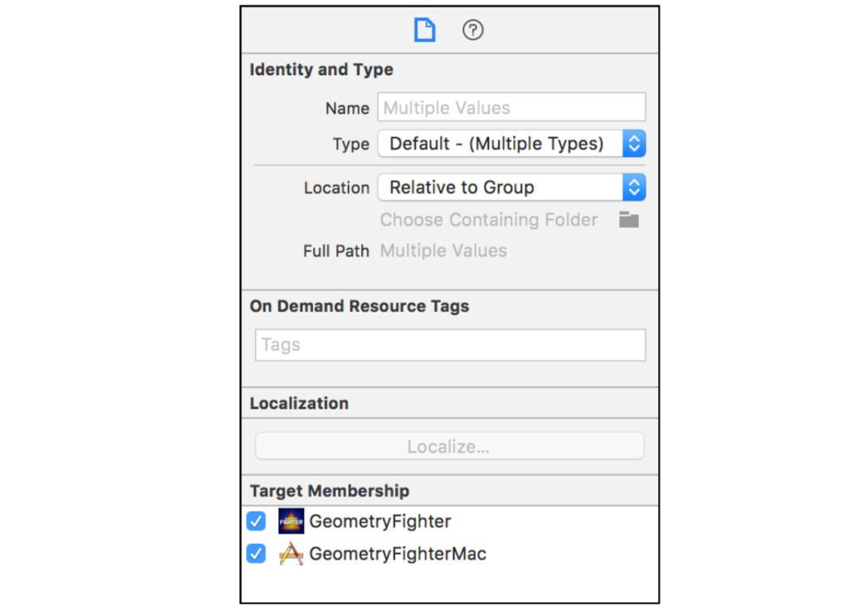Open the Location dropdown menu
Viewport: 868px width, 611px height.
pyautogui.click(x=511, y=187)
